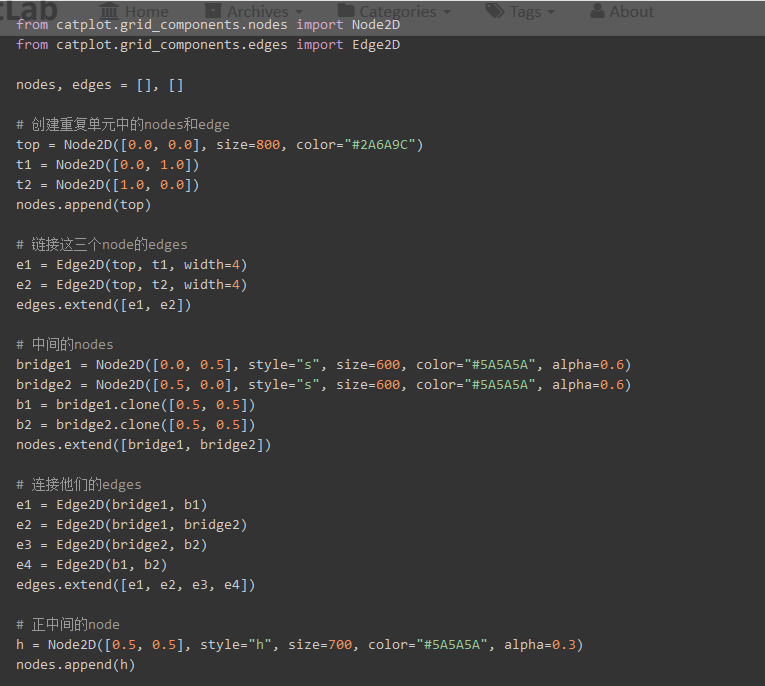Open the Archives menu

[x=254, y=11]
